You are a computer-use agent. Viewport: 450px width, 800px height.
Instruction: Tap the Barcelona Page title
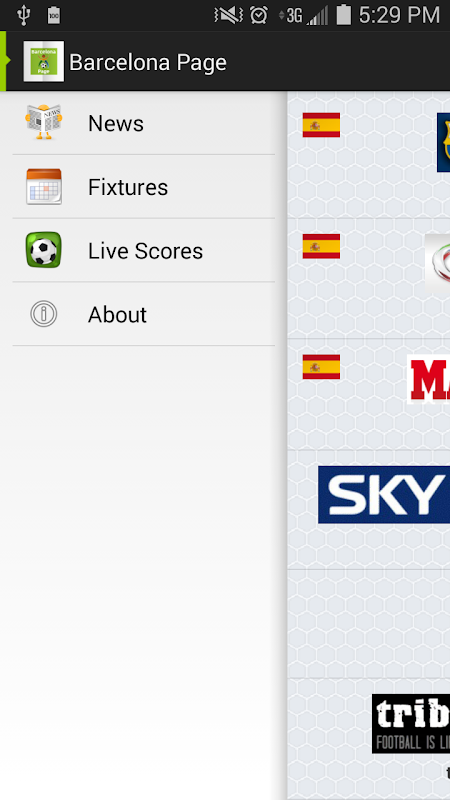click(x=148, y=63)
